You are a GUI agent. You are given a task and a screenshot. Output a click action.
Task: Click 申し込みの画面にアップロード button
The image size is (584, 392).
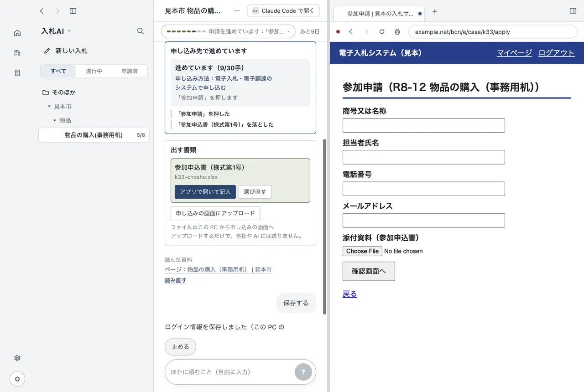215,213
